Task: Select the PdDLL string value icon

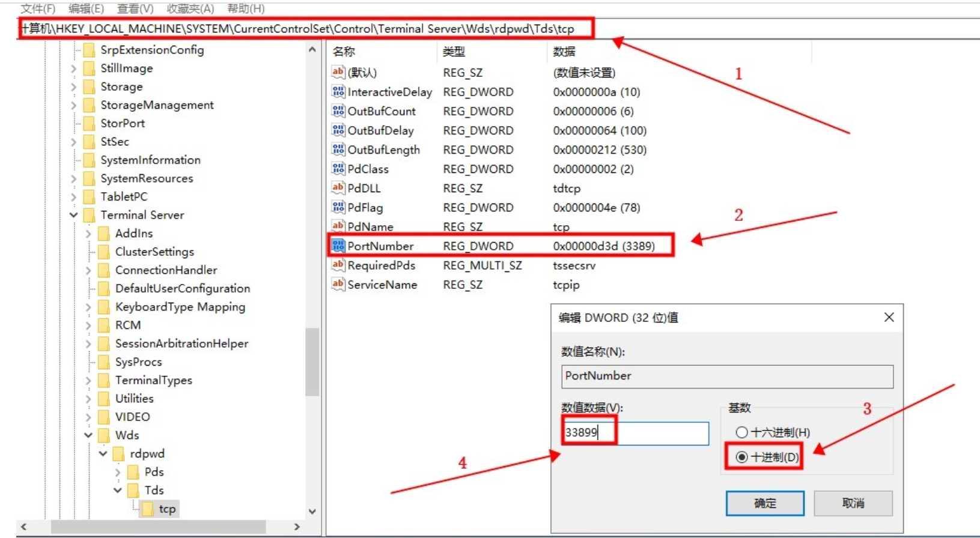Action: pos(338,188)
